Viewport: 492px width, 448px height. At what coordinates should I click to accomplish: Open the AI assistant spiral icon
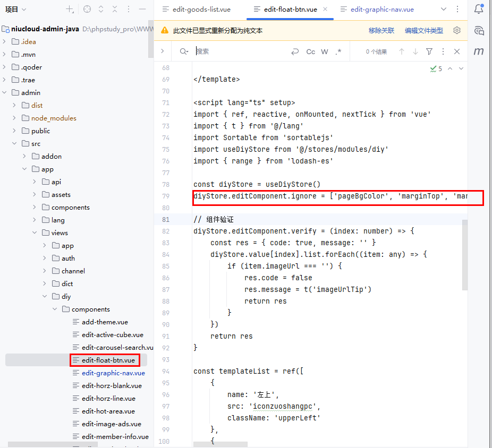coord(479,30)
